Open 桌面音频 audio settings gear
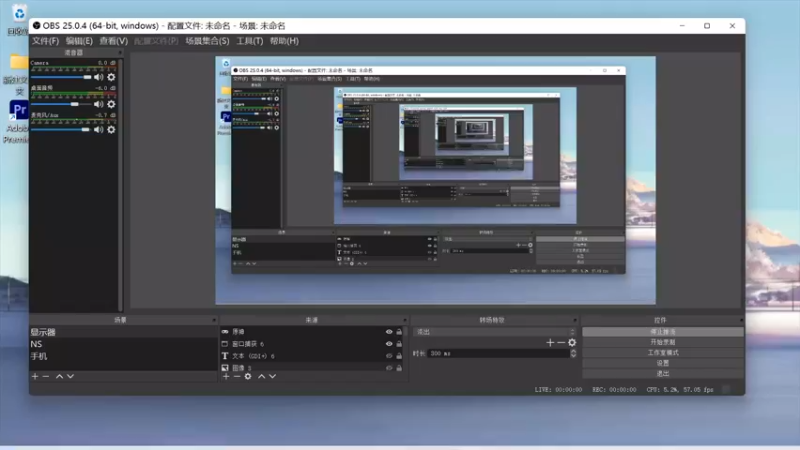The image size is (800, 450). pos(111,104)
